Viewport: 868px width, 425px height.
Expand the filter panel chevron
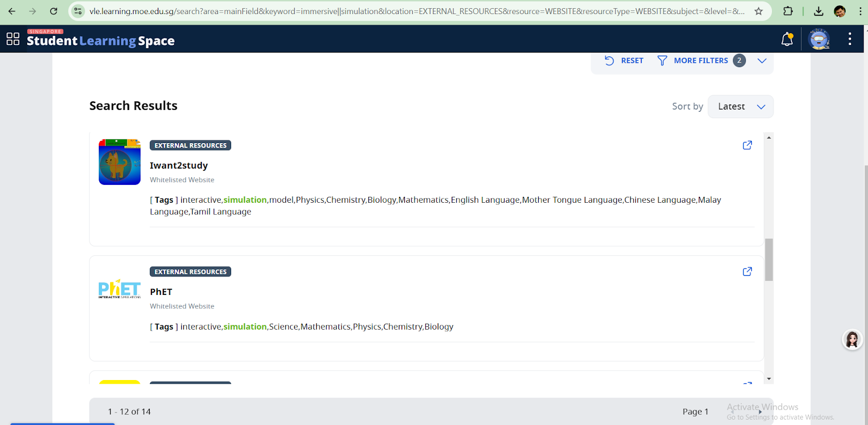point(762,61)
